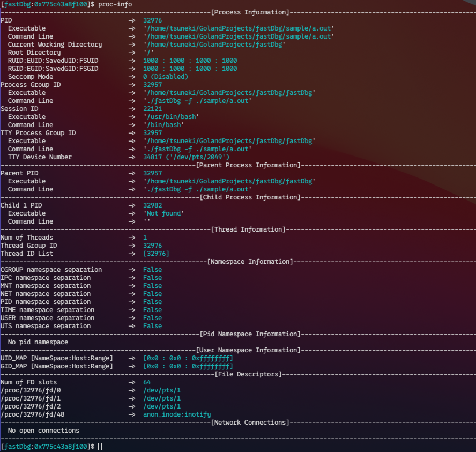Click False for IPC namespace separation

(152, 278)
